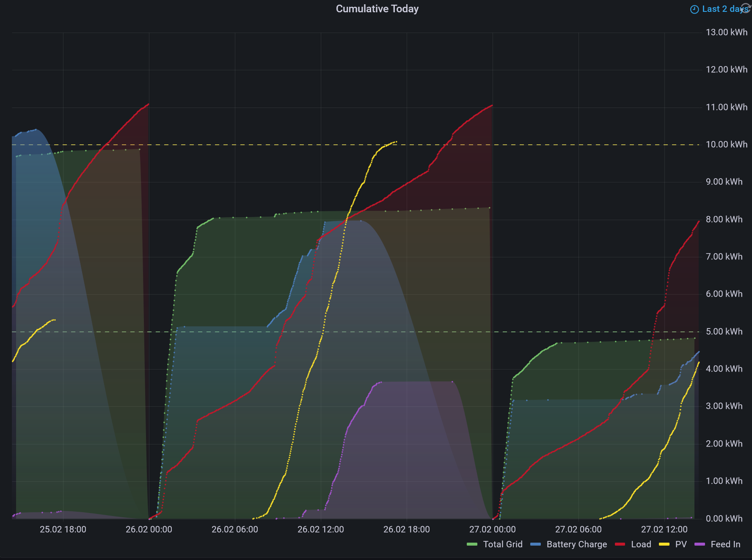Click the yellow PV color swatch
This screenshot has width=752, height=560.
(x=664, y=544)
